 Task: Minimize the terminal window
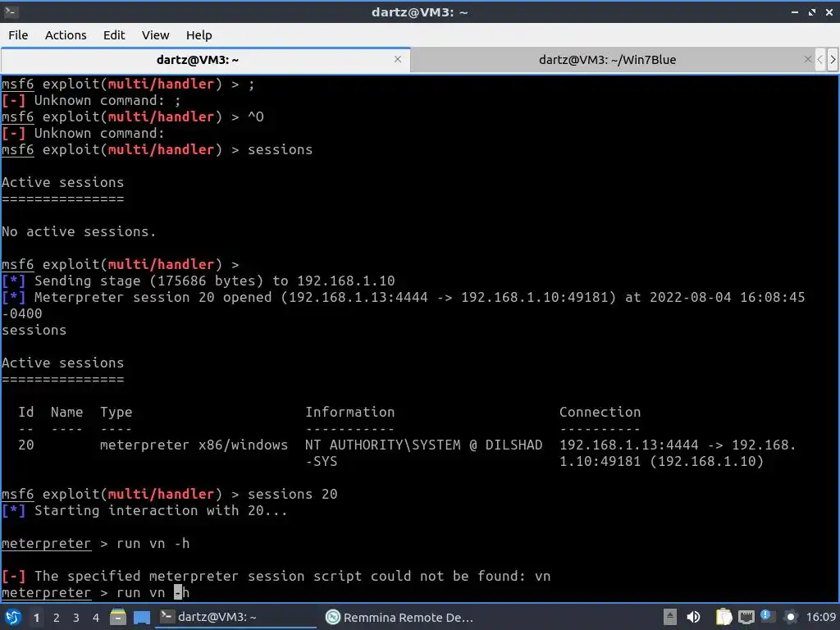tap(794, 11)
